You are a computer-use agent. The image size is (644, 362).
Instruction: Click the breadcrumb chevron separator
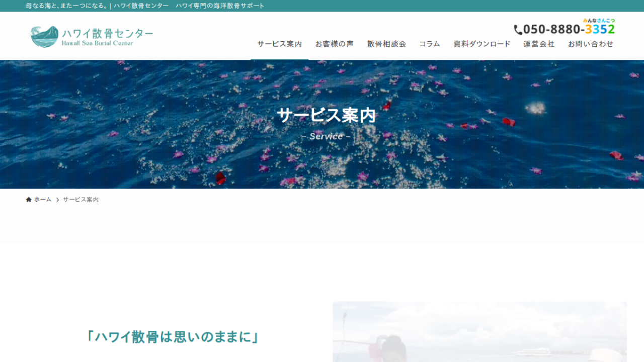tap(57, 200)
